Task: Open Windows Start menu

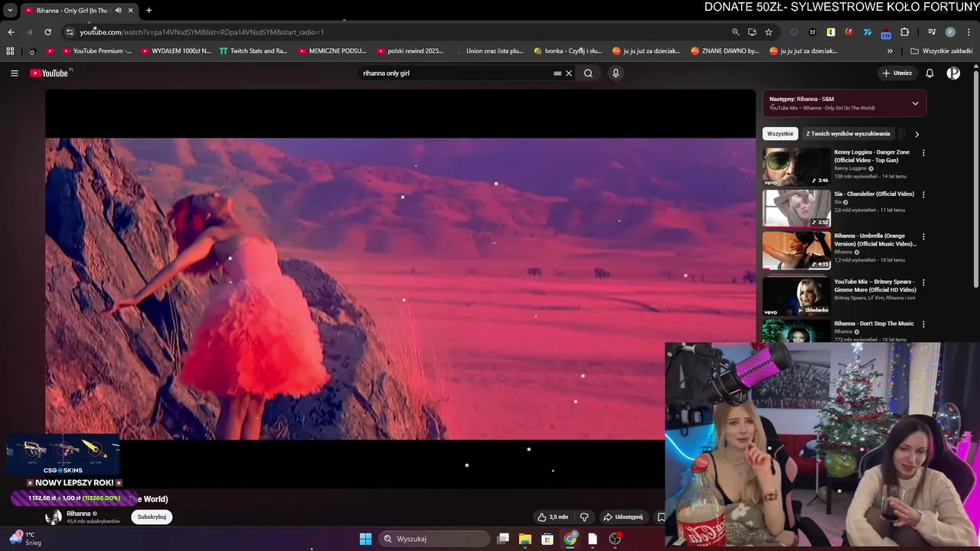Action: 365,539
